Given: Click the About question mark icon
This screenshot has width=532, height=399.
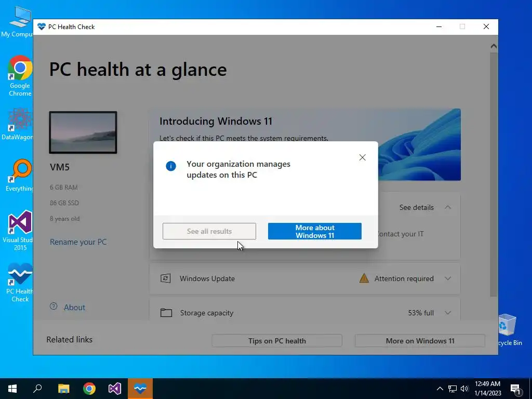Looking at the screenshot, I should [x=54, y=307].
